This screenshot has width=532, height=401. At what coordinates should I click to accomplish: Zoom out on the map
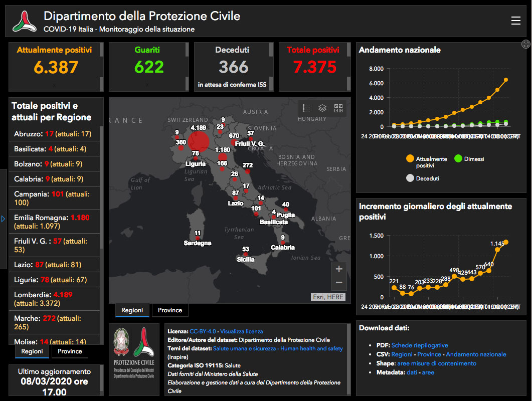pyautogui.click(x=339, y=283)
